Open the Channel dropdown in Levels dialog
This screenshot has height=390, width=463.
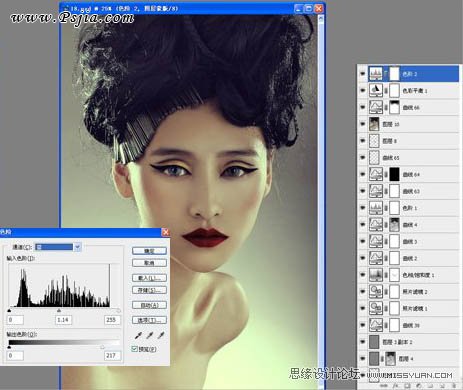pos(77,247)
